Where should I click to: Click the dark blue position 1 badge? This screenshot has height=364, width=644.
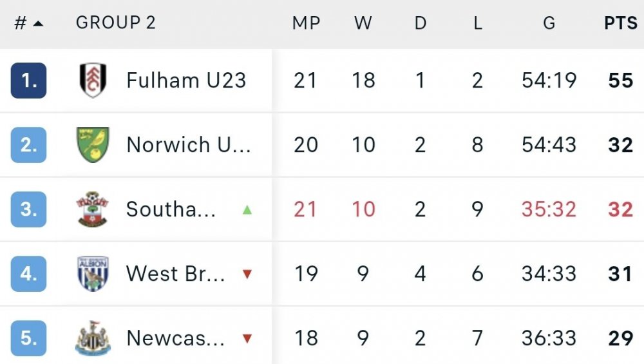pyautogui.click(x=28, y=81)
